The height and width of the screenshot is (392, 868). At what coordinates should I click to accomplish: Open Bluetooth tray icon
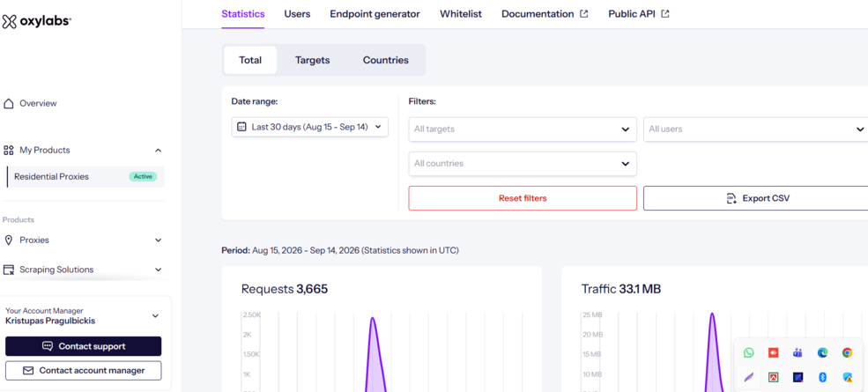point(822,377)
